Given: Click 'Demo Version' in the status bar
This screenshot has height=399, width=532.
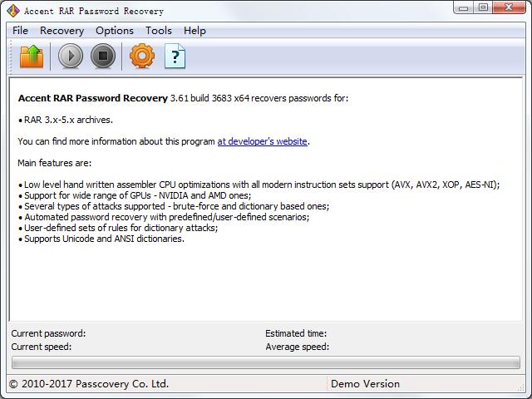Looking at the screenshot, I should click(x=365, y=384).
